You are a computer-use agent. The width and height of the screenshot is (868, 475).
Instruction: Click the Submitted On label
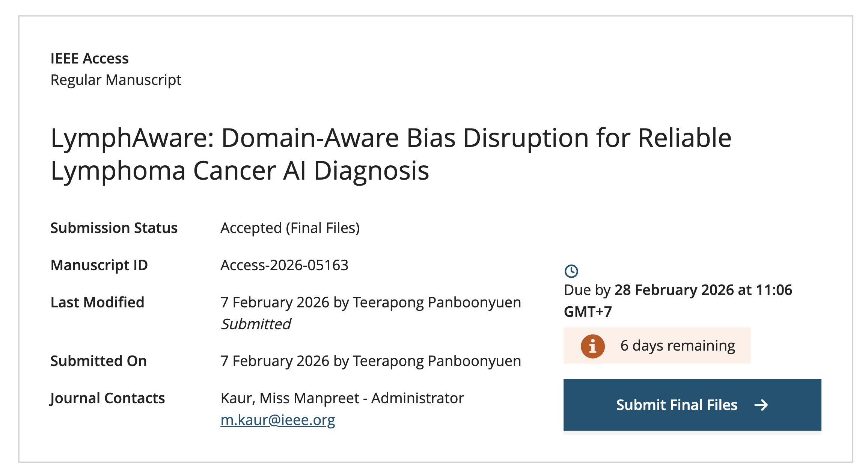point(98,361)
